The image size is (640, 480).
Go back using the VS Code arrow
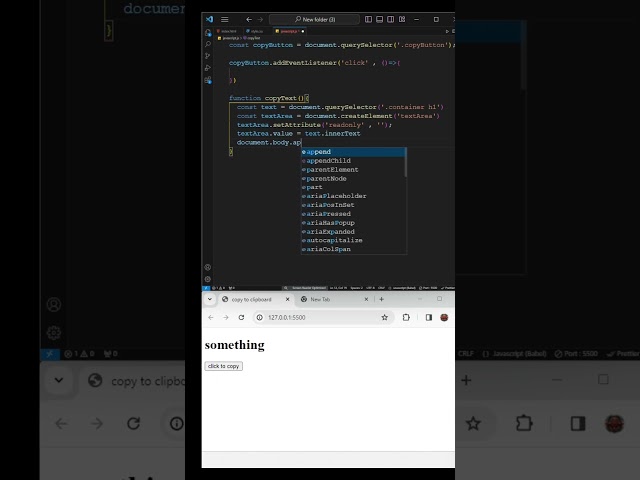249,19
